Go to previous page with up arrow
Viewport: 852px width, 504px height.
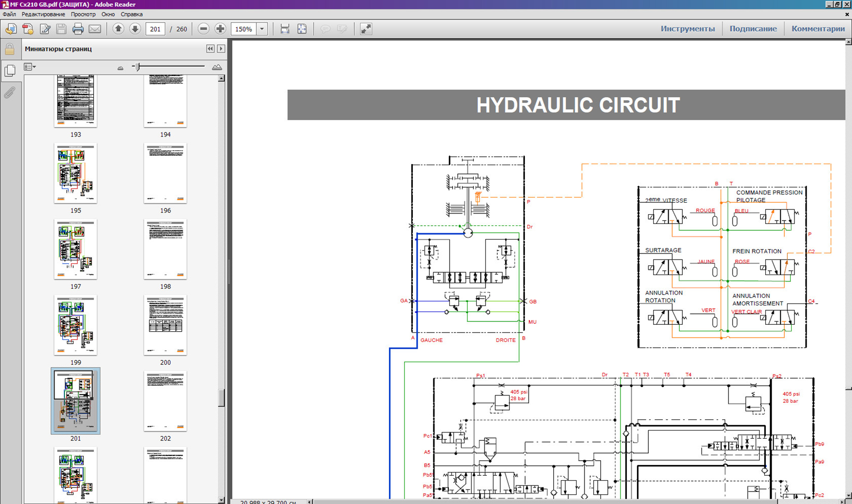(118, 29)
